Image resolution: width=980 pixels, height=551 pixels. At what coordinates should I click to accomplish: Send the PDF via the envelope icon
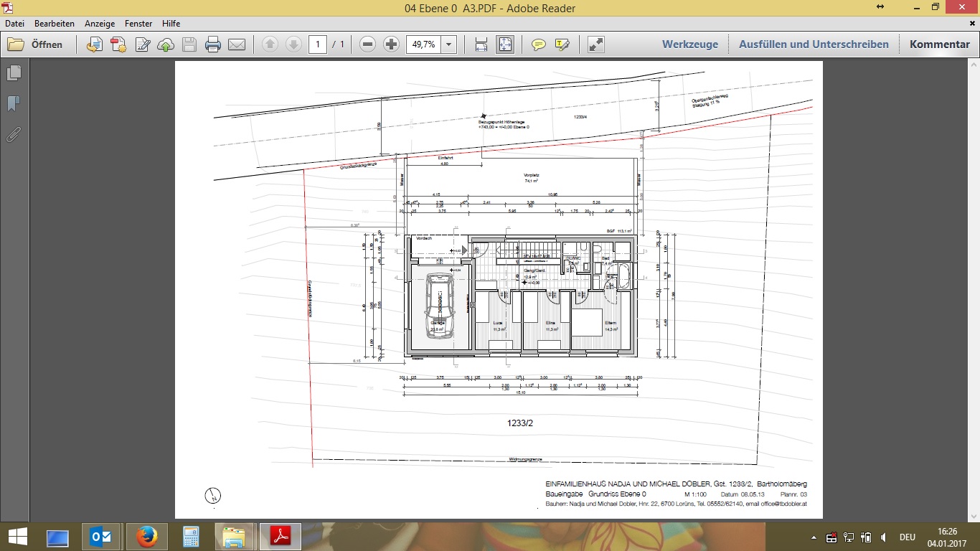point(237,44)
